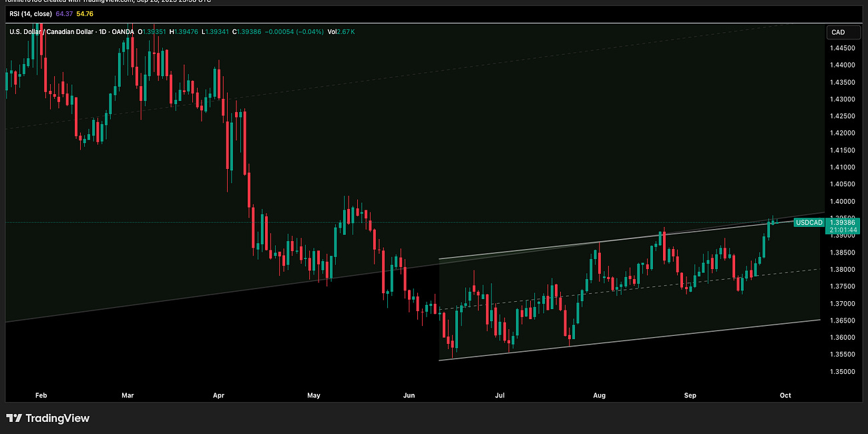The image size is (868, 434).
Task: Toggle the CAD currency unit button
Action: click(843, 31)
